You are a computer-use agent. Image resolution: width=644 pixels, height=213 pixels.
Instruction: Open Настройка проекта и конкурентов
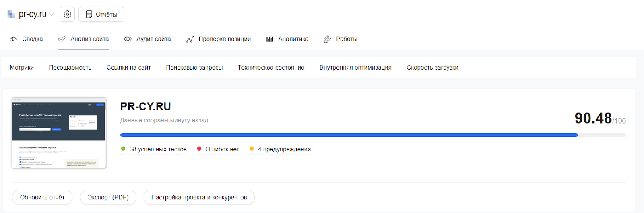pos(199,197)
